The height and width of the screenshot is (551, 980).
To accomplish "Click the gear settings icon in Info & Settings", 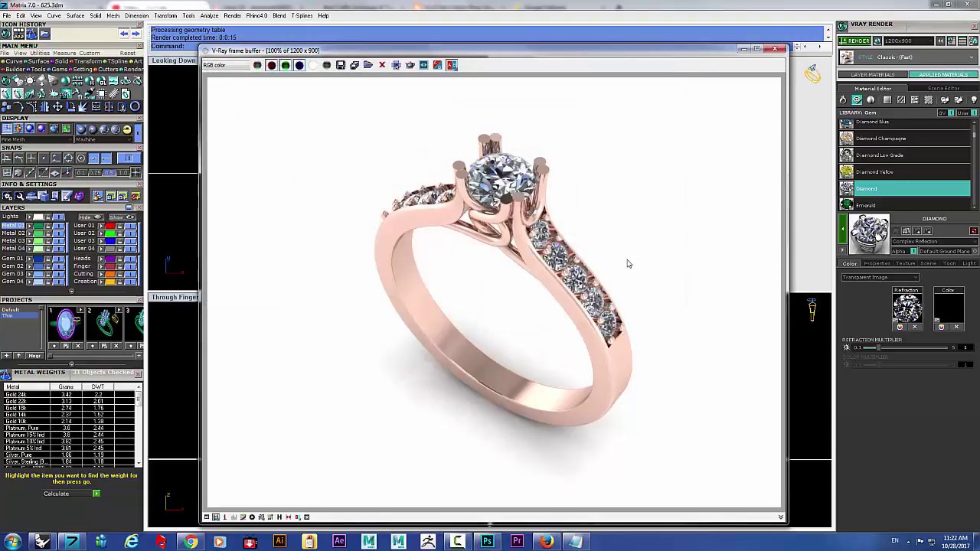I will [x=7, y=196].
